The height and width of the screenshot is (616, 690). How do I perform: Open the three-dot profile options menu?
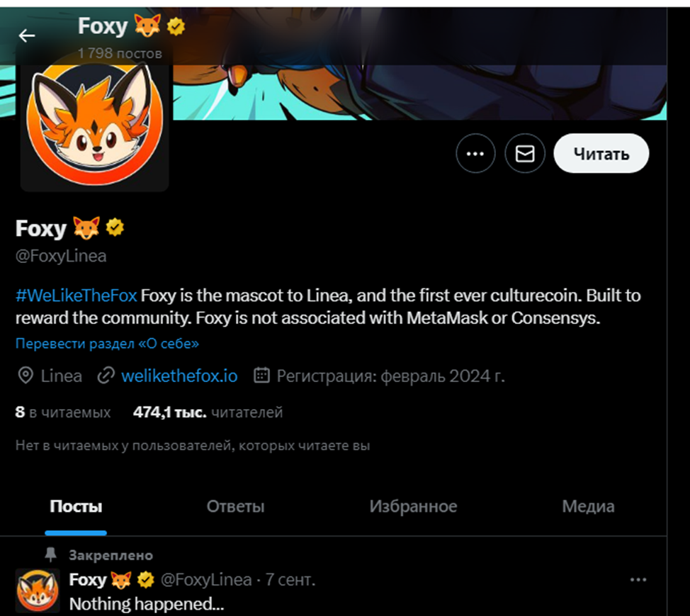475,153
